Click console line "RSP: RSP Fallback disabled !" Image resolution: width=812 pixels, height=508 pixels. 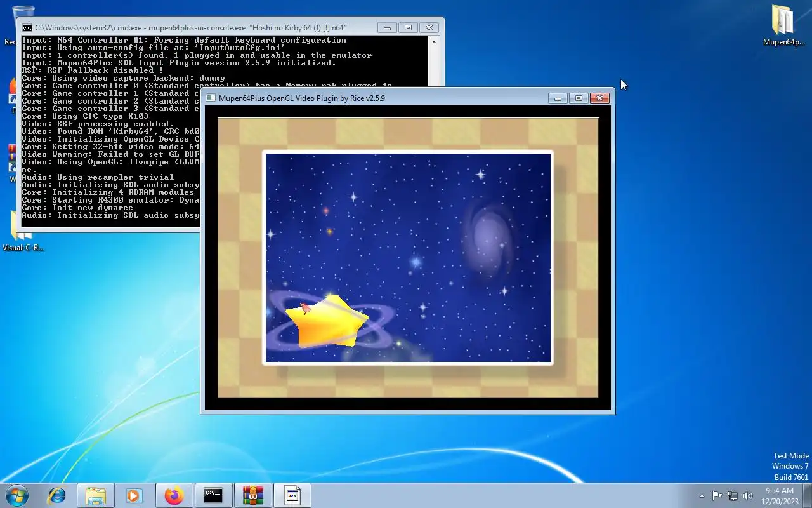93,70
